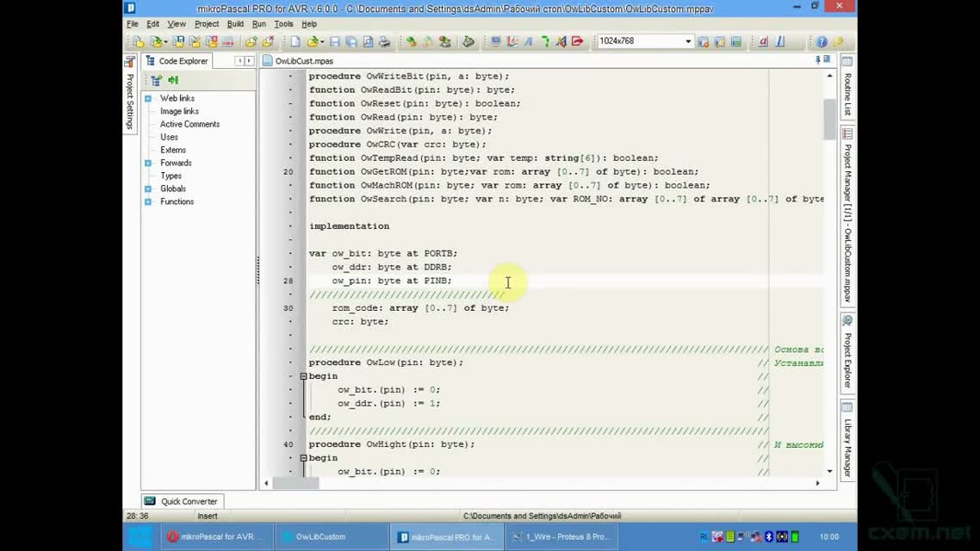The width and height of the screenshot is (980, 551).
Task: Click the Program chip icon
Action: click(468, 42)
